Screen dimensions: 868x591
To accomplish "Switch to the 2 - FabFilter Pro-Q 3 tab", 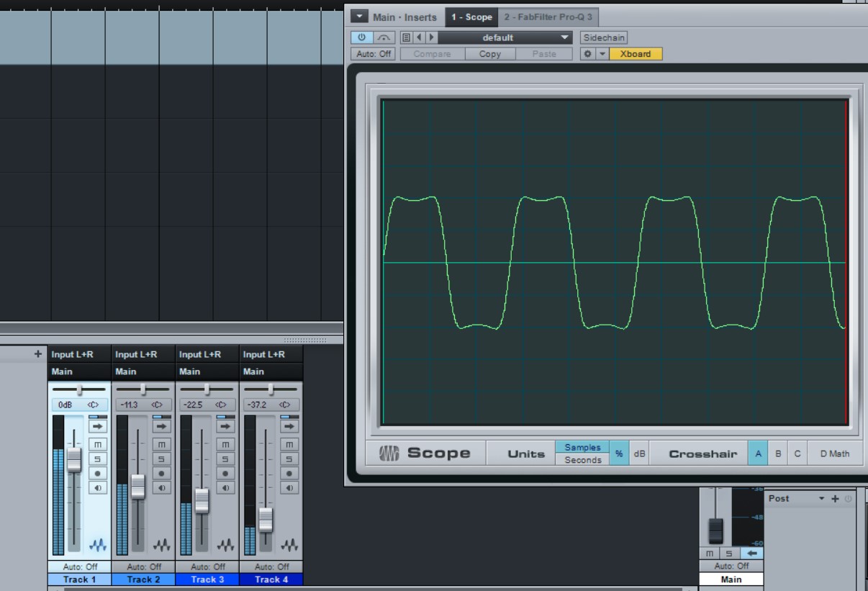I will pos(548,17).
